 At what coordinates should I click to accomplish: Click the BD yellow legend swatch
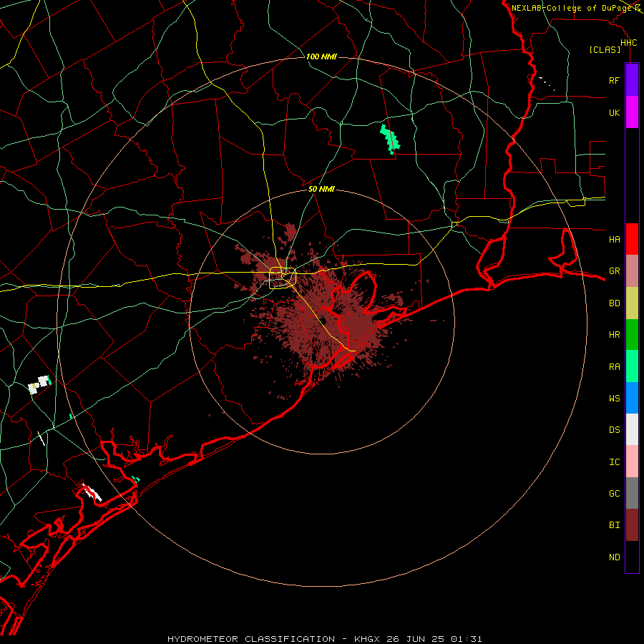click(632, 303)
